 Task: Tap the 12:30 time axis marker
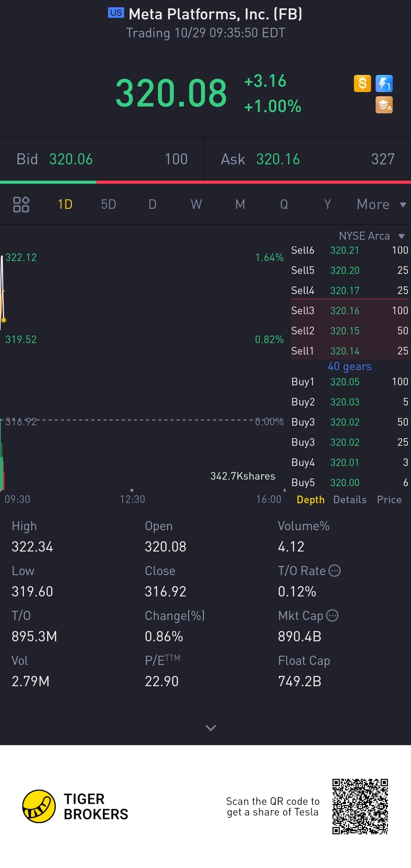(132, 499)
